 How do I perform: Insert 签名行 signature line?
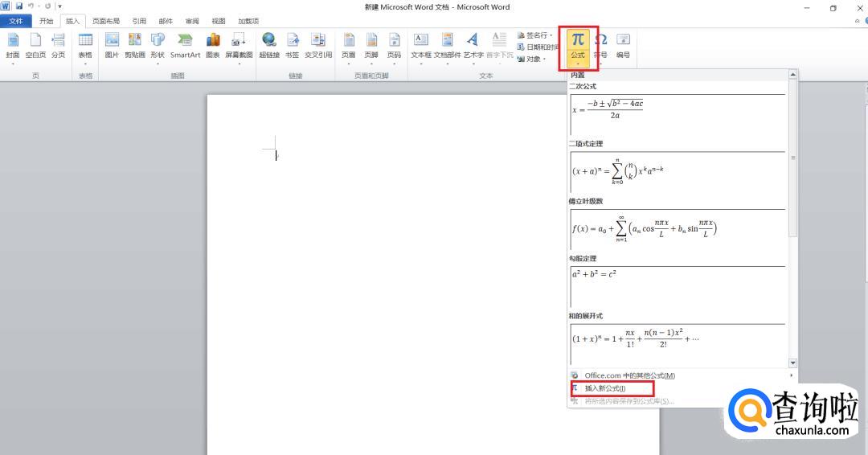[533, 35]
